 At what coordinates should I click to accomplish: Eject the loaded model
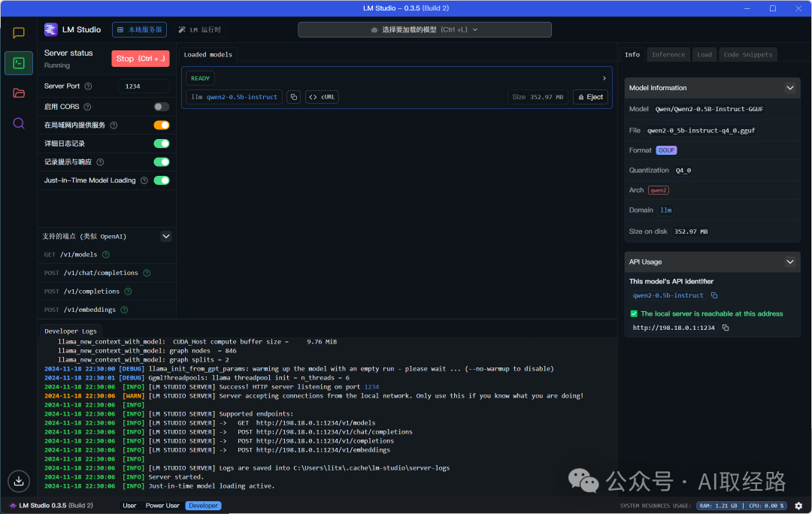click(x=590, y=97)
